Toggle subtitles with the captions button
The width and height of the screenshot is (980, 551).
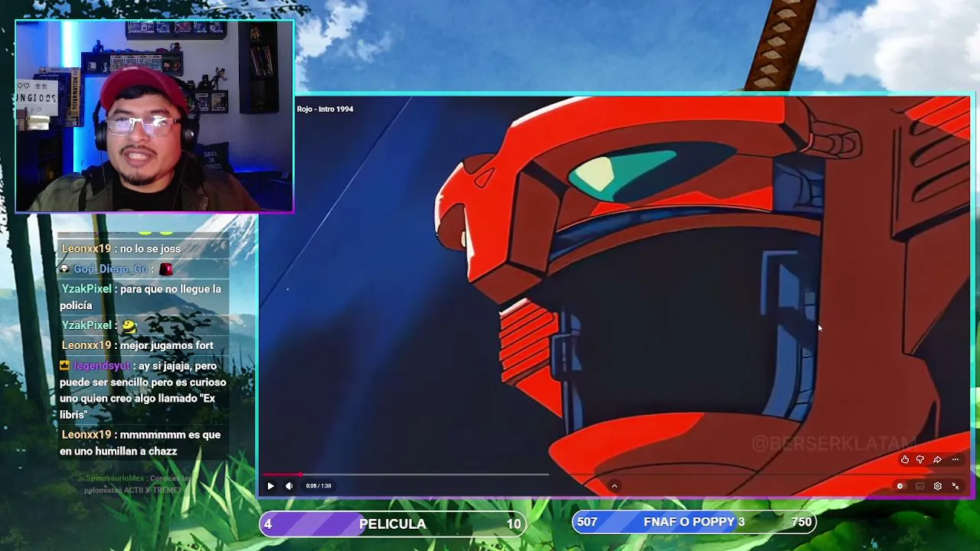tap(920, 486)
